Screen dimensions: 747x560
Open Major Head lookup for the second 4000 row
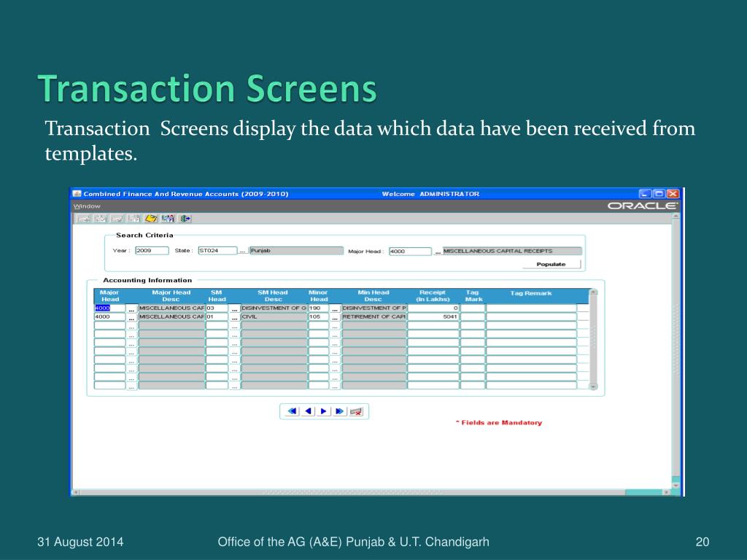coord(131,317)
